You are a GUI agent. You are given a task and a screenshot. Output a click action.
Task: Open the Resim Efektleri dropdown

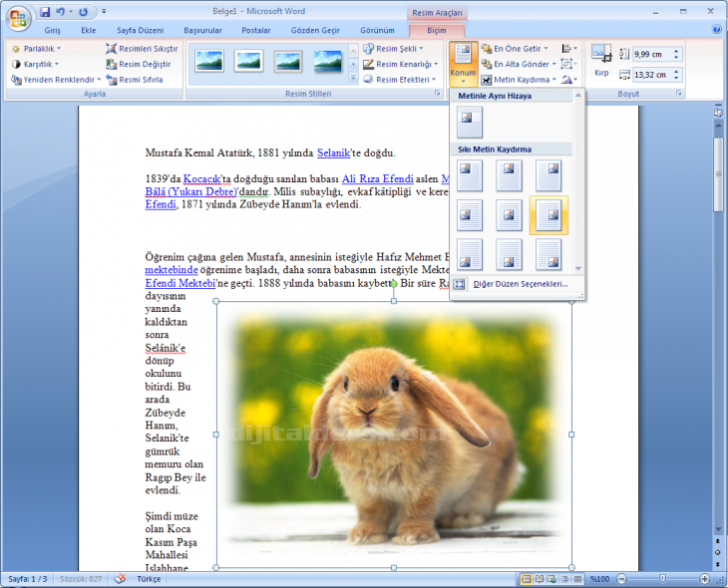tap(399, 80)
